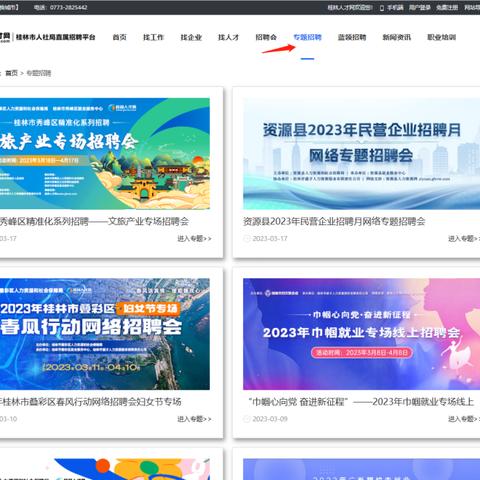Open the 职业培训 nav item
This screenshot has width=480, height=480.
[441, 37]
